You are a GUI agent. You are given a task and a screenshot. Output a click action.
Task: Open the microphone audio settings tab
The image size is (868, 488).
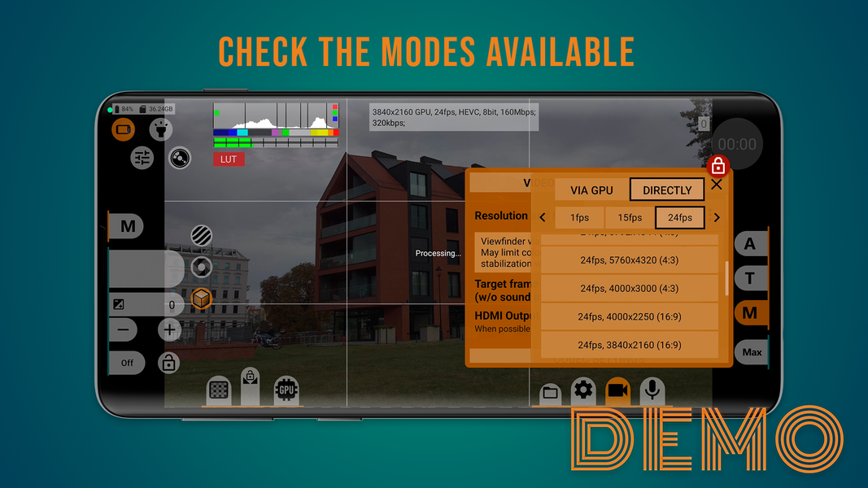(x=652, y=390)
